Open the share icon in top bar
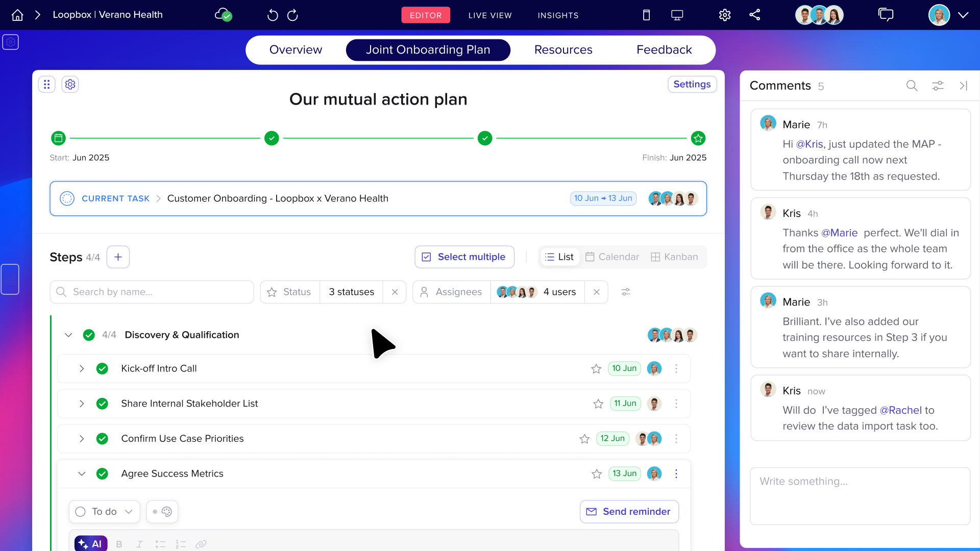This screenshot has width=980, height=551. coord(755,15)
